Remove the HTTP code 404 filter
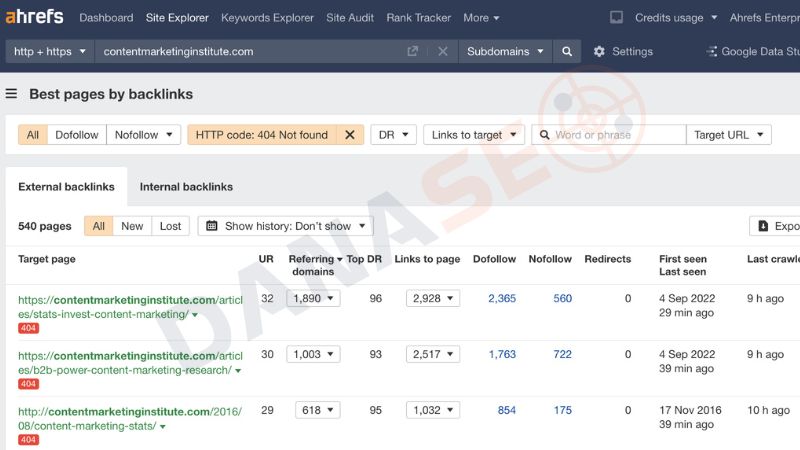The width and height of the screenshot is (800, 450). tap(349, 135)
